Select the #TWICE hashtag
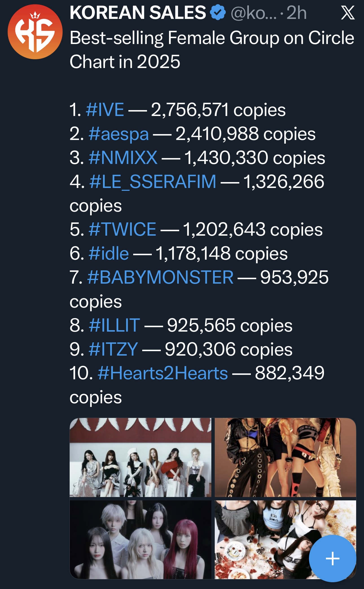364x589 pixels. (x=122, y=229)
